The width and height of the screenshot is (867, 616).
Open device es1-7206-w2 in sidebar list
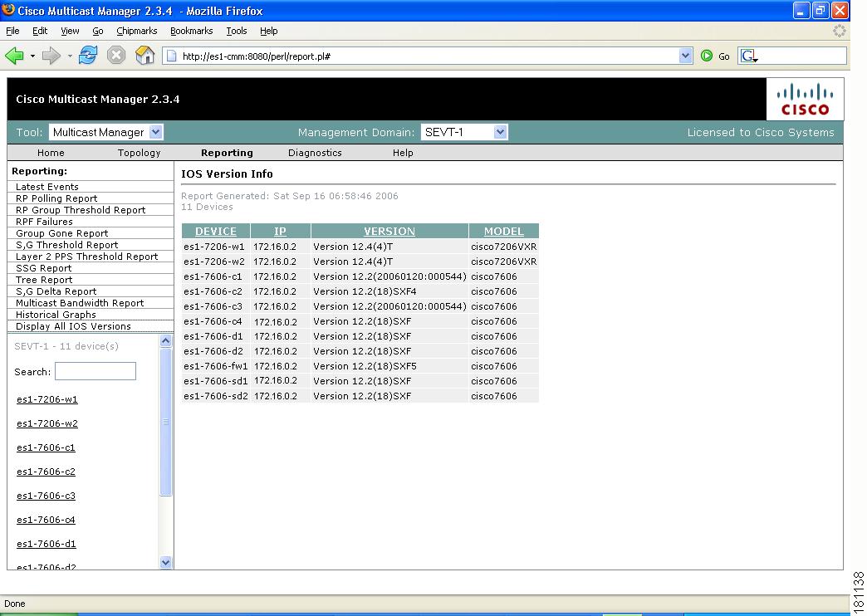(47, 423)
